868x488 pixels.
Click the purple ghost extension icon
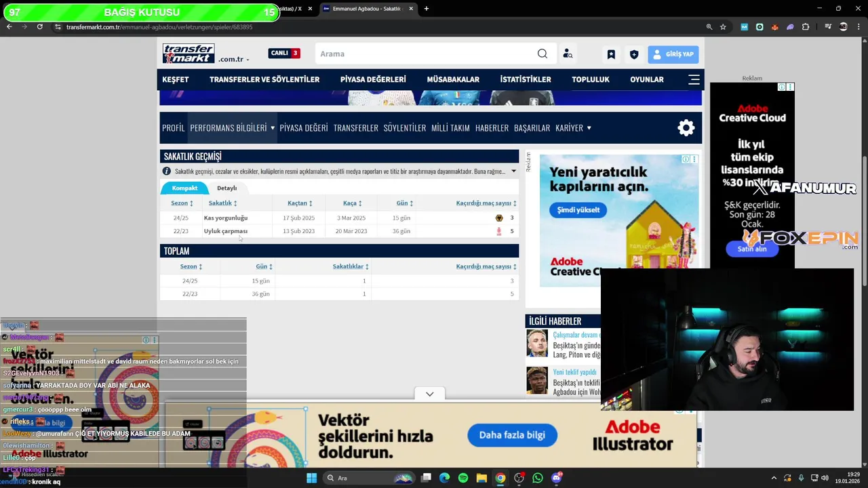point(790,26)
